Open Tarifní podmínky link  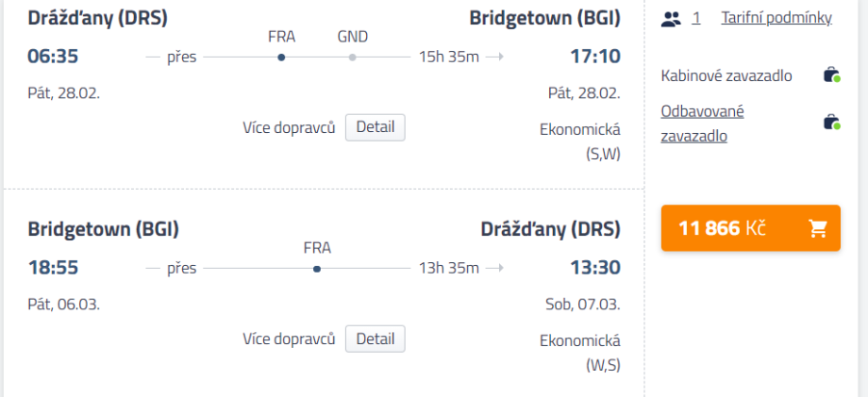click(776, 18)
